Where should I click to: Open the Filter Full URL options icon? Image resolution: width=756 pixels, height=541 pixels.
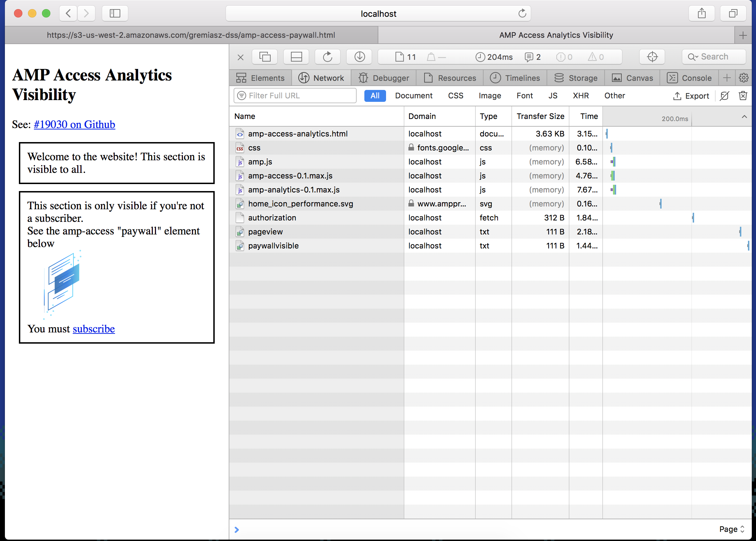coord(242,96)
